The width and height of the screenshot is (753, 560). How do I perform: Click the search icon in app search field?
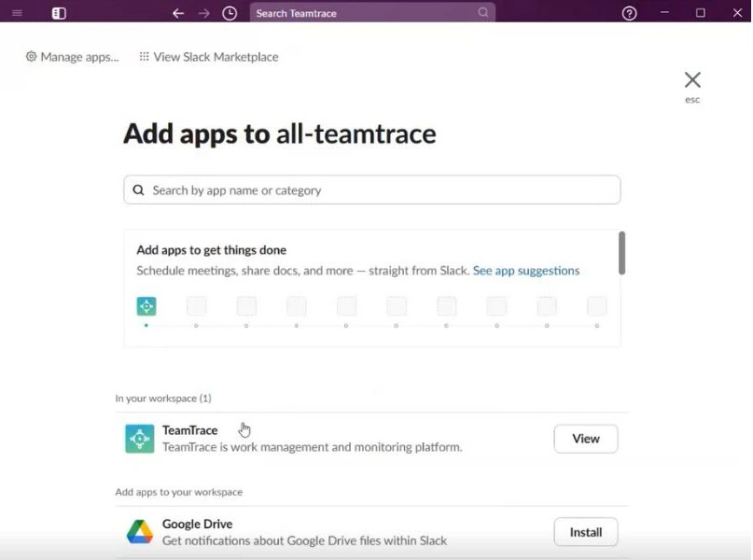[x=138, y=190]
